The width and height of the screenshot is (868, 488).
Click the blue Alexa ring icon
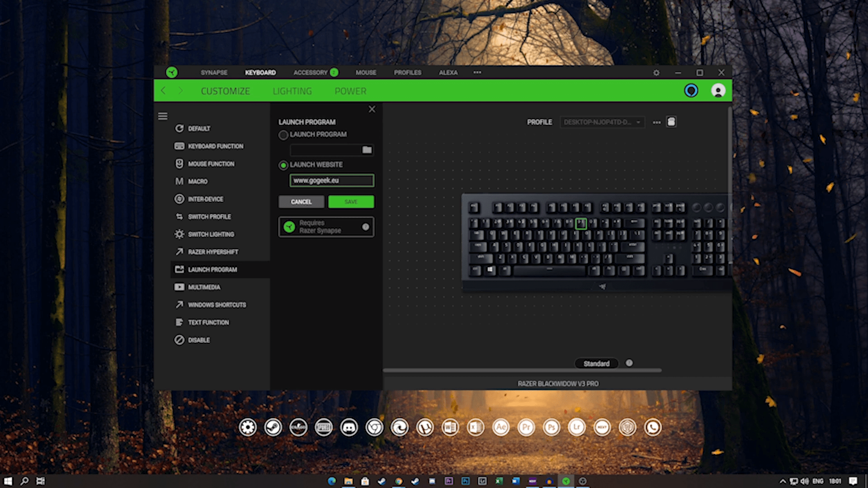click(691, 91)
